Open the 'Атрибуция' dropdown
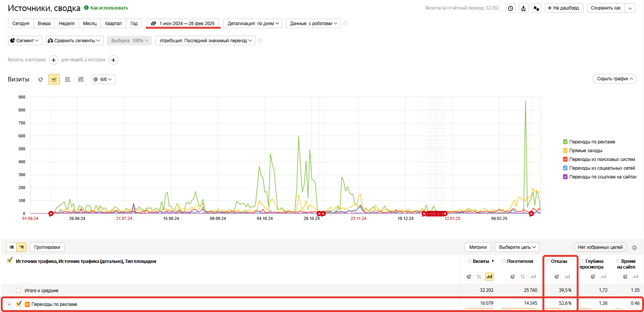The image size is (644, 312). [x=206, y=41]
